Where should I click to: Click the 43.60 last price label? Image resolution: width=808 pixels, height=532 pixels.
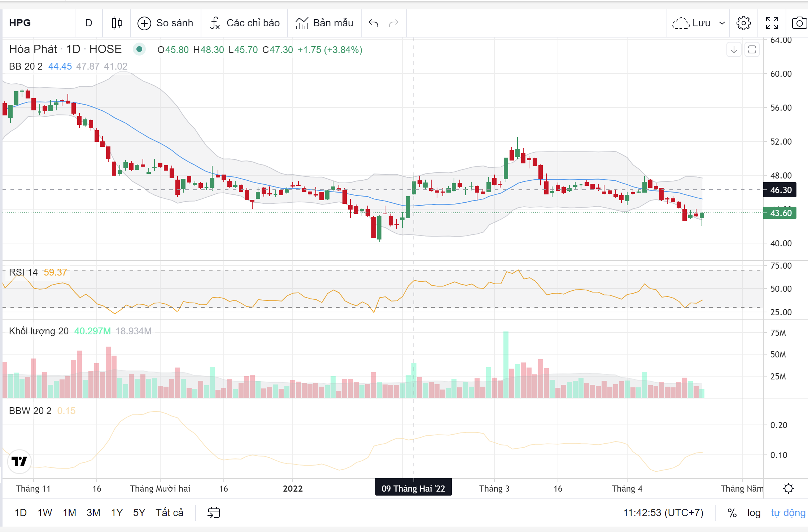click(780, 213)
